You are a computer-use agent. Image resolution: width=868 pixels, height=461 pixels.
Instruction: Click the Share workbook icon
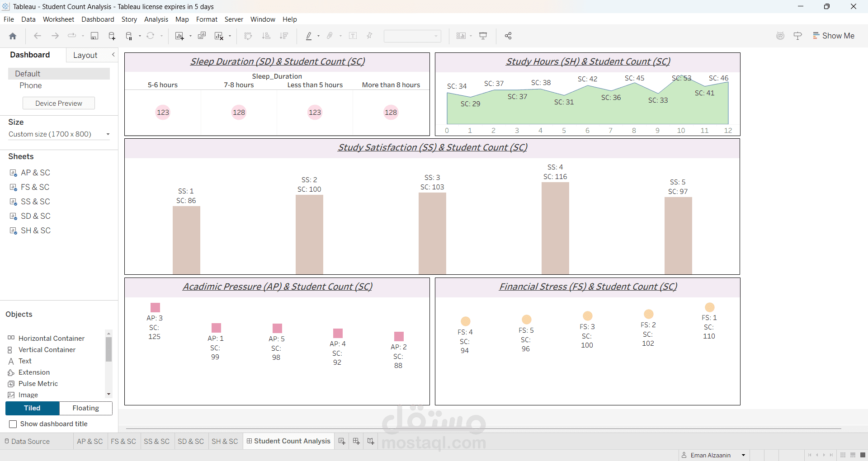pyautogui.click(x=508, y=36)
